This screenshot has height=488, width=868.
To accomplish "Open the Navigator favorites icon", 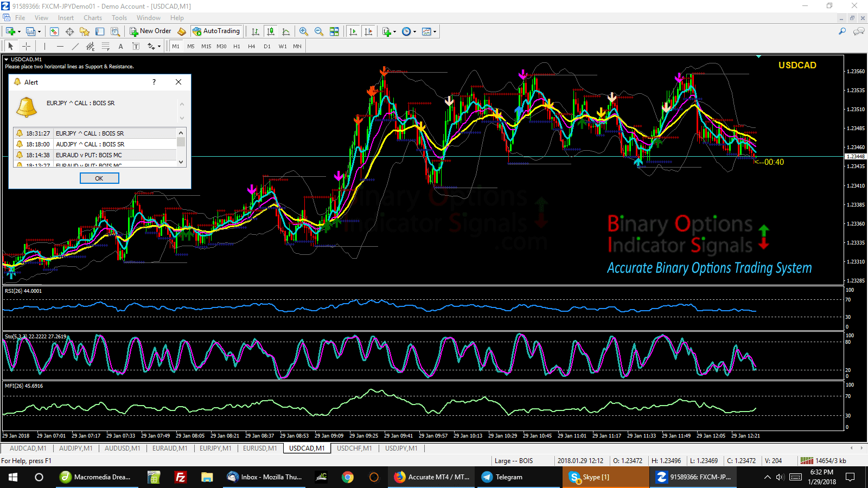I will 84,31.
